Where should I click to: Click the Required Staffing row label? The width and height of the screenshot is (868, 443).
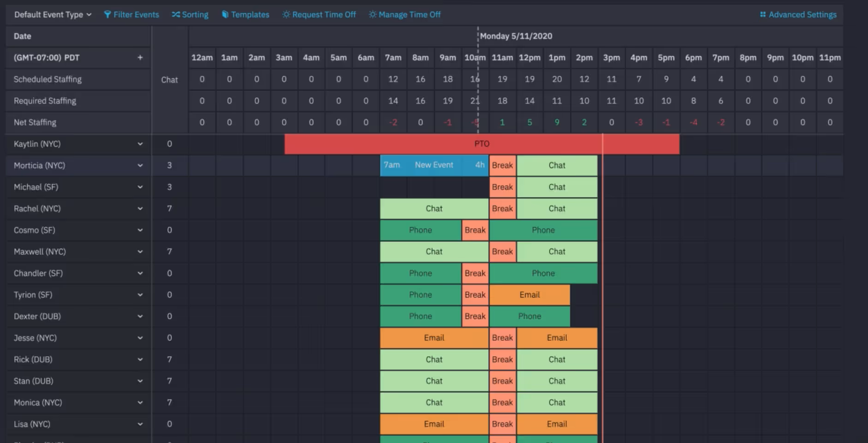point(45,101)
